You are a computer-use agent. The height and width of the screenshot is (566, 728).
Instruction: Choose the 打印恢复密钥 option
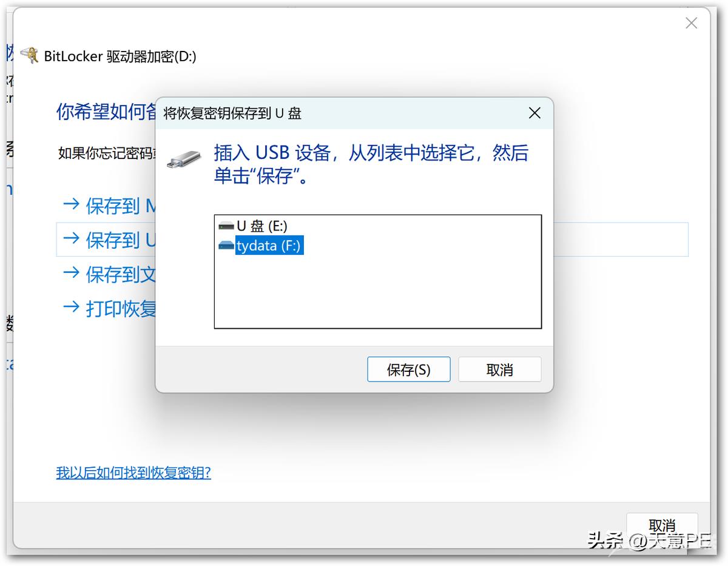(x=110, y=308)
